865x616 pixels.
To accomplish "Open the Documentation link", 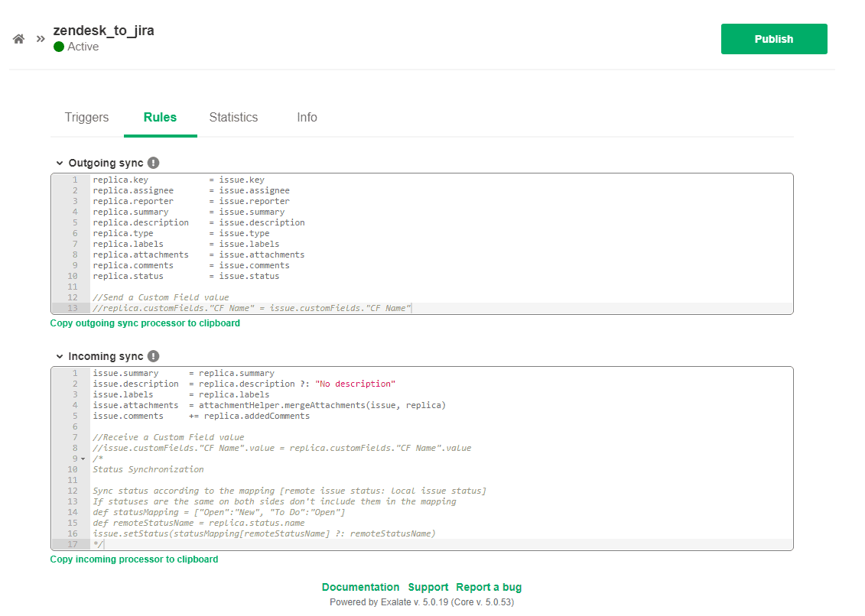I will tap(360, 587).
